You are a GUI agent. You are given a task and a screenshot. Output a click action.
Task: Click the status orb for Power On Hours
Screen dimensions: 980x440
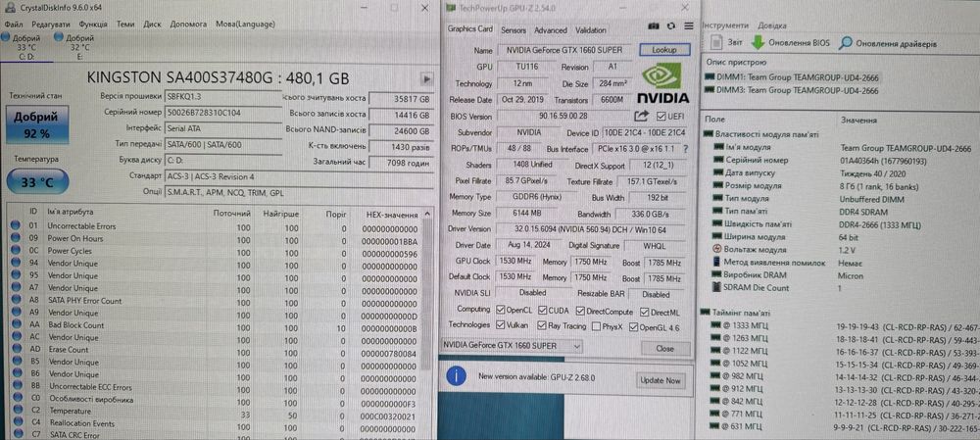16,239
